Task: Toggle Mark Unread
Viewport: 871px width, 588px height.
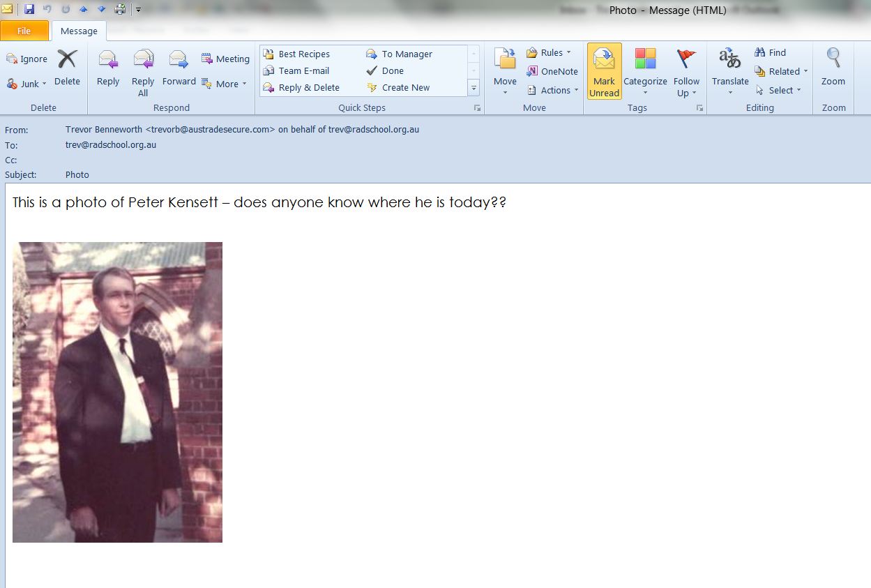Action: coord(604,72)
